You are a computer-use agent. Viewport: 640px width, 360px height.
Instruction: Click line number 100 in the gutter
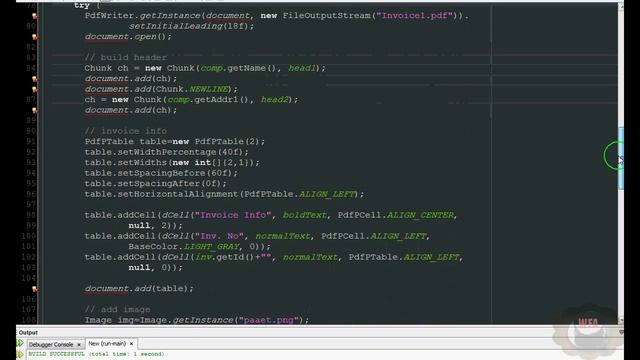(x=28, y=236)
